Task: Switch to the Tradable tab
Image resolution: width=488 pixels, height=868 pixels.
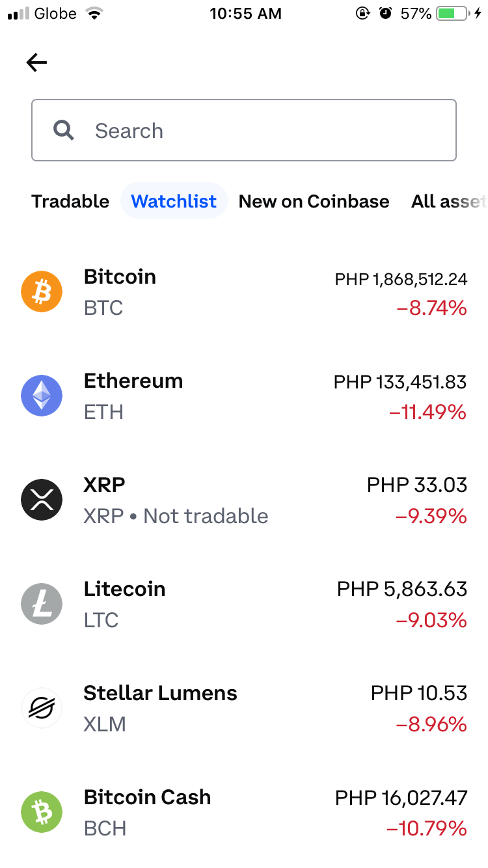Action: coord(70,201)
